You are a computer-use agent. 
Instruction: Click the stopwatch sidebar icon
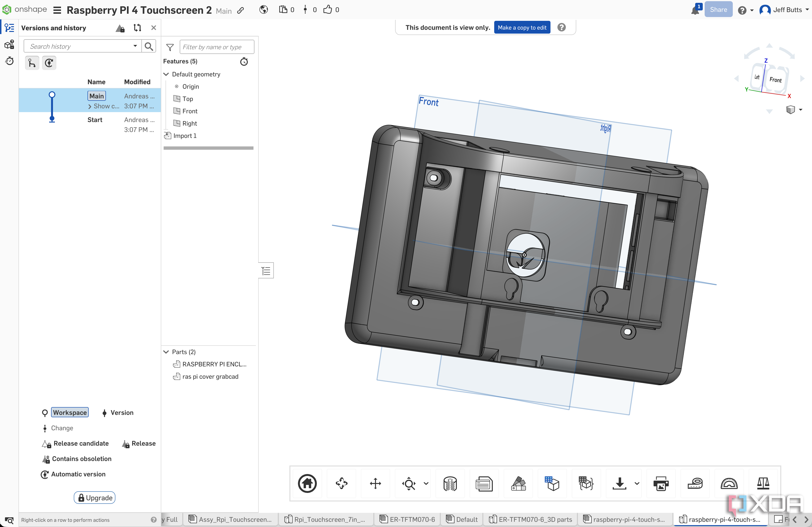point(9,61)
